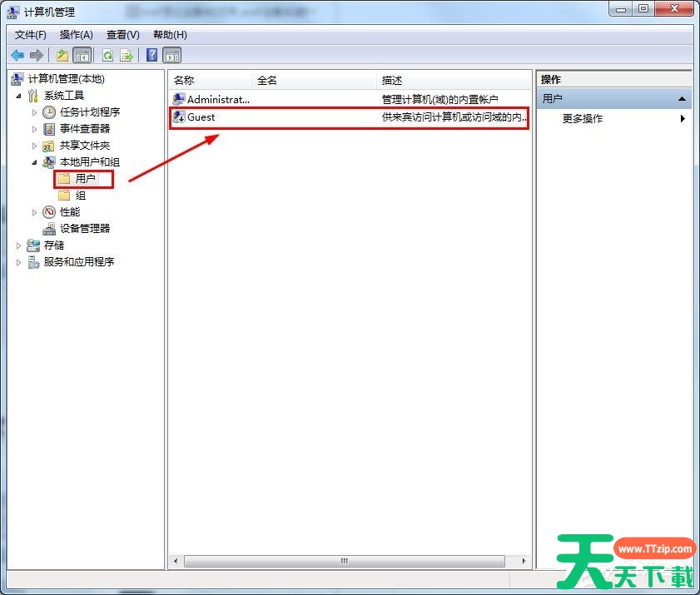Open the View (查看) menu
Screen dimensions: 700x595
(122, 35)
